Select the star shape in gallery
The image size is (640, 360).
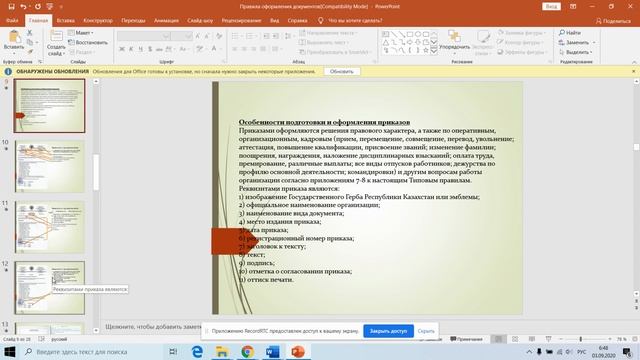(x=426, y=50)
